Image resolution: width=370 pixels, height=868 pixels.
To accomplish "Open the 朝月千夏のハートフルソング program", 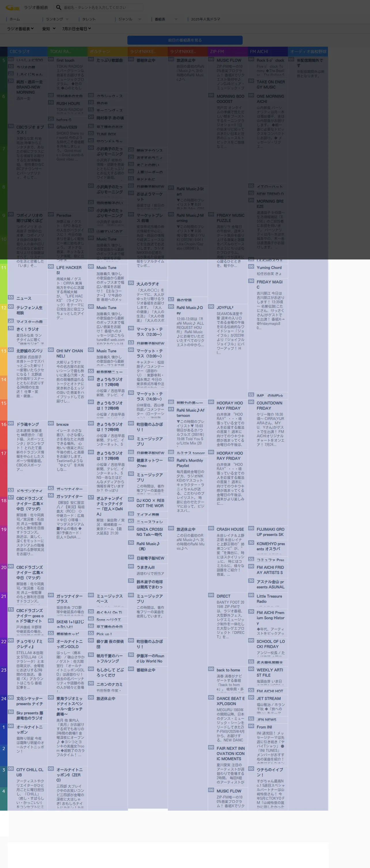I will (110, 658).
